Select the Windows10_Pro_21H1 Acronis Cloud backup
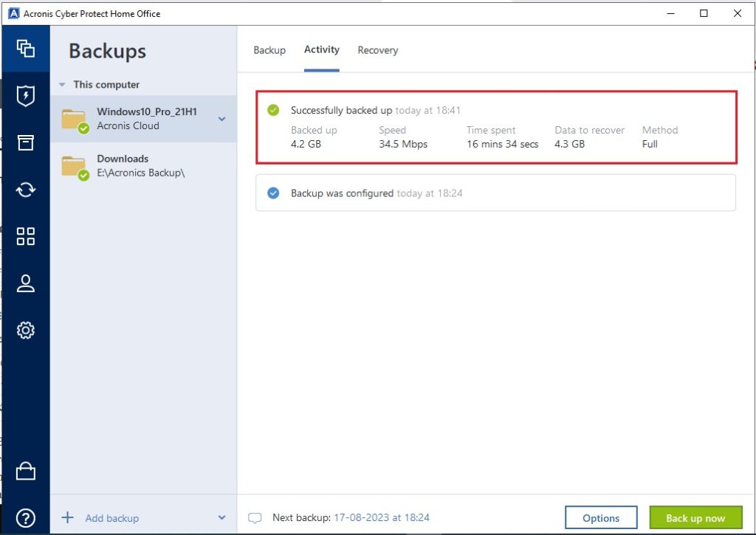 pyautogui.click(x=143, y=119)
